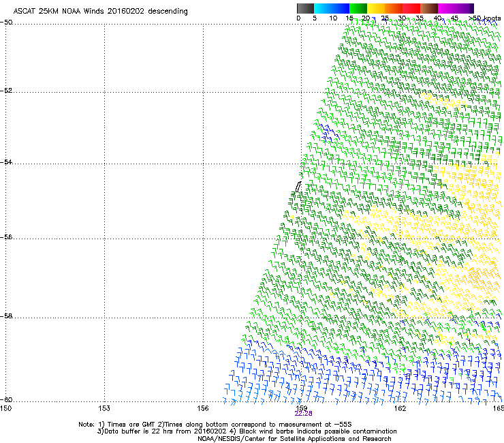Viewport: 504px width, 443px height.
Task: Click the '150' longitude axis label
Action: click(5, 408)
